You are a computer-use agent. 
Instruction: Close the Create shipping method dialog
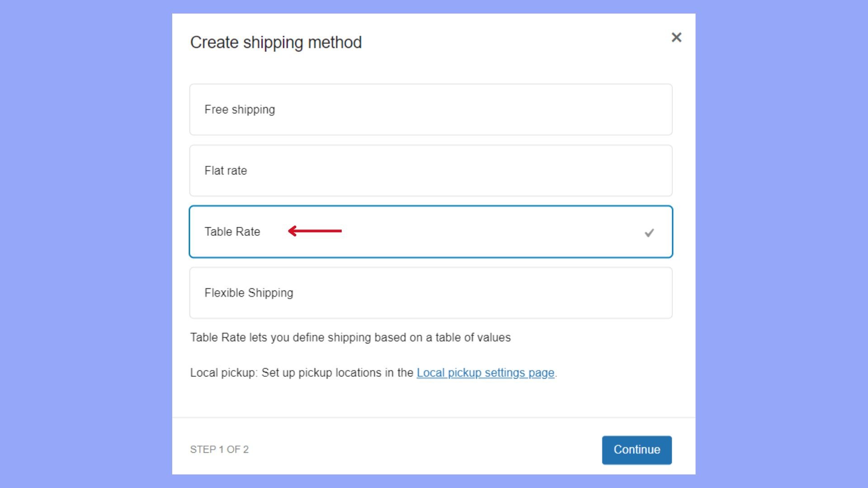676,38
